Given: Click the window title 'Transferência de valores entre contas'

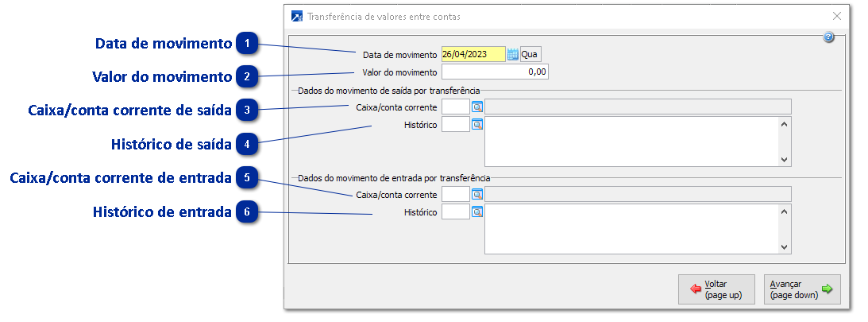Looking at the screenshot, I should tap(384, 17).
